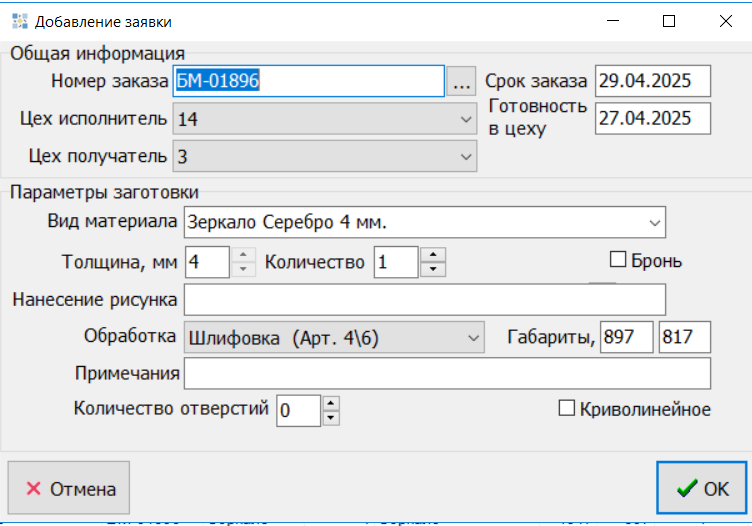The height and width of the screenshot is (526, 752).
Task: Toggle the Криволинейное checkbox
Action: click(567, 408)
